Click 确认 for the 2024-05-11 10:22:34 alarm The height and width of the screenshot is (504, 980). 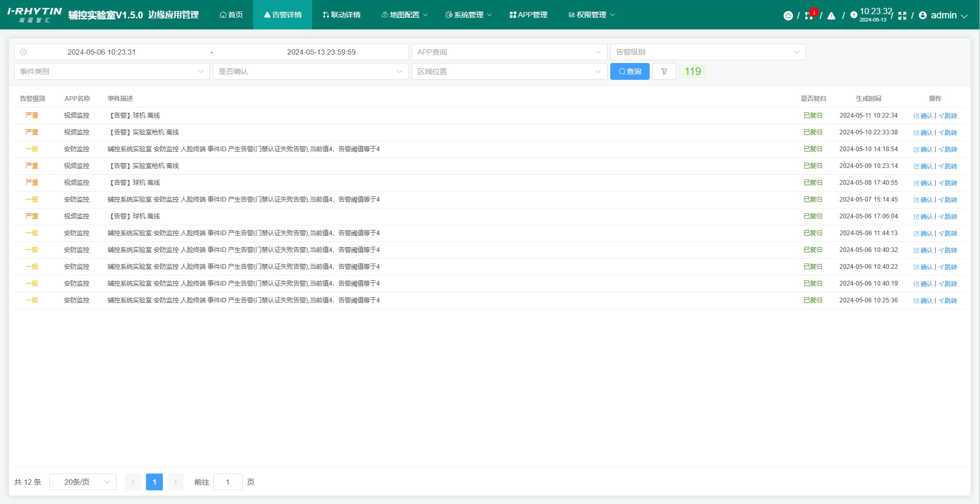pyautogui.click(x=924, y=116)
